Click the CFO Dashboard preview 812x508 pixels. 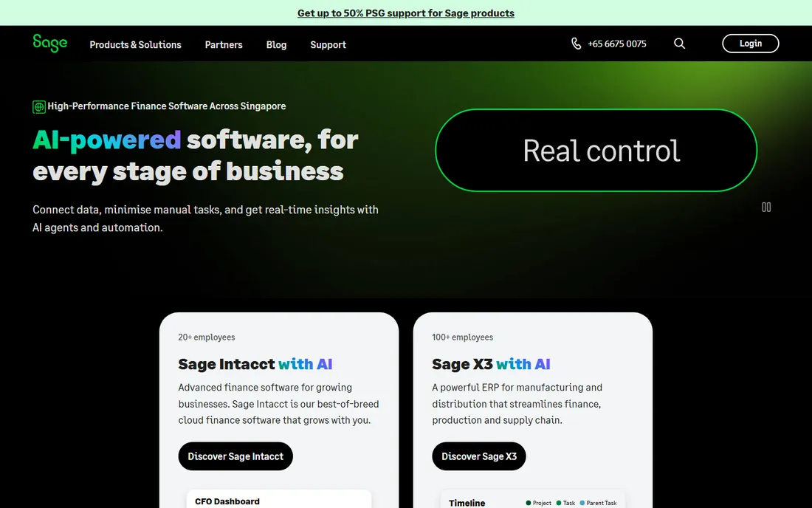coord(279,498)
